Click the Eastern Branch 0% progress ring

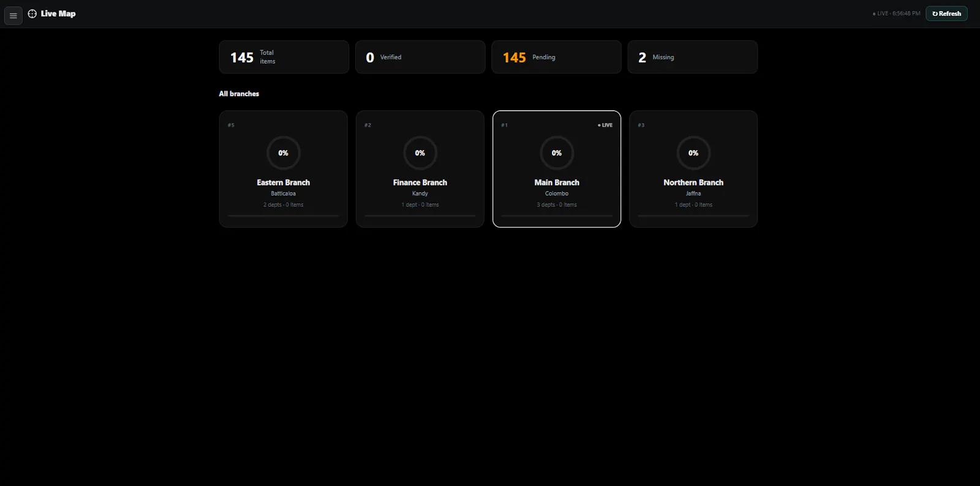pos(284,153)
